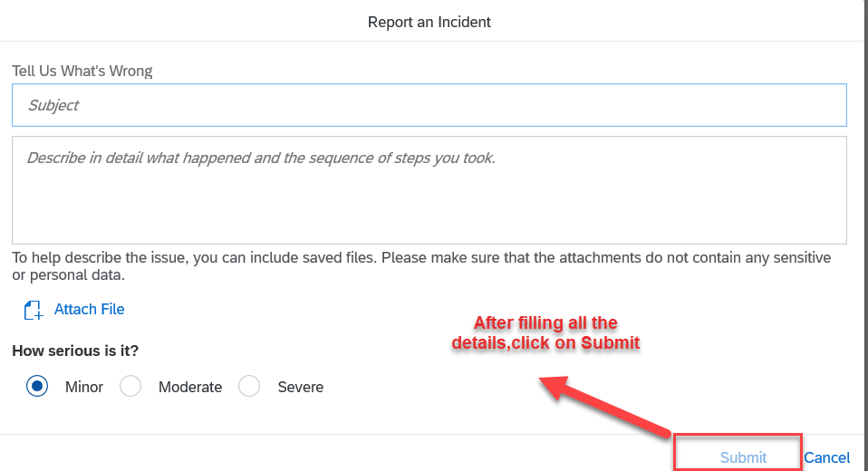The image size is (868, 471).
Task: Select the Severe severity radio button
Action: 249,387
